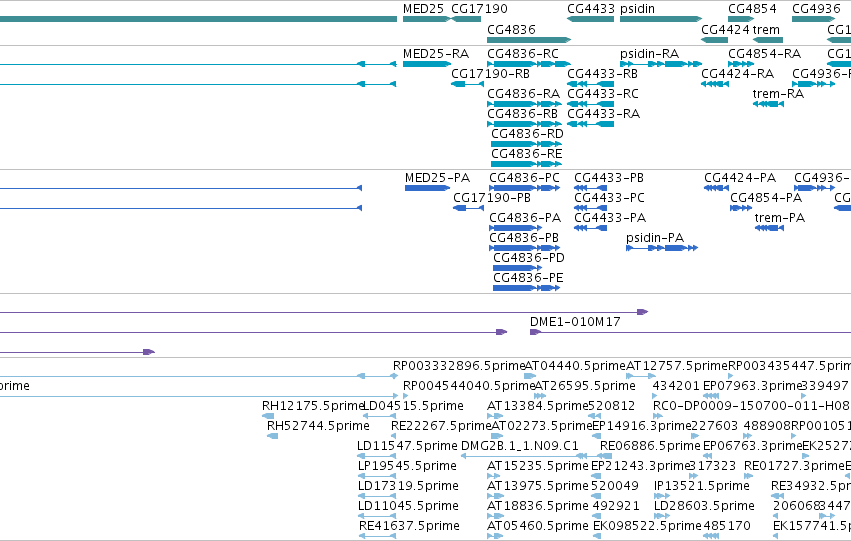Select EST LD11045.5prime
This screenshot has width=851, height=541.
(377, 517)
